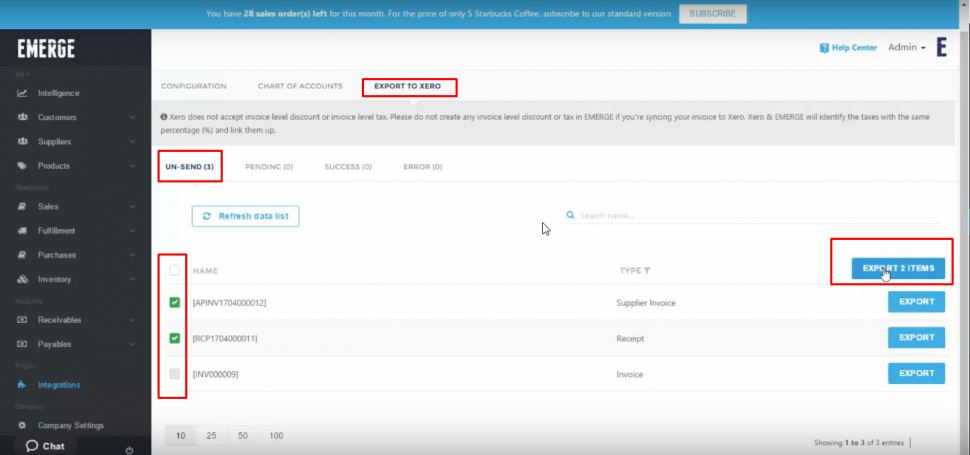
Task: Click the E company avatar top right
Action: pos(942,47)
